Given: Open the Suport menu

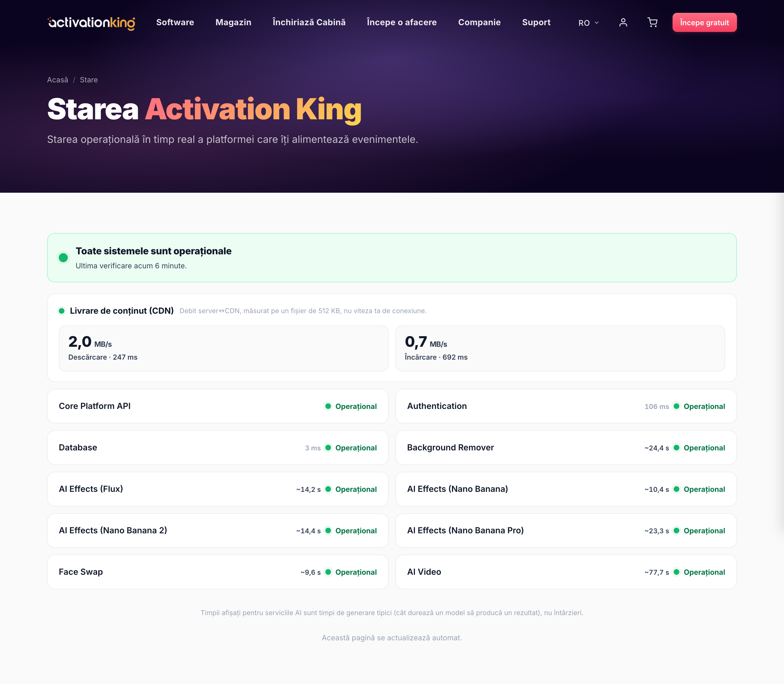Looking at the screenshot, I should pos(536,22).
